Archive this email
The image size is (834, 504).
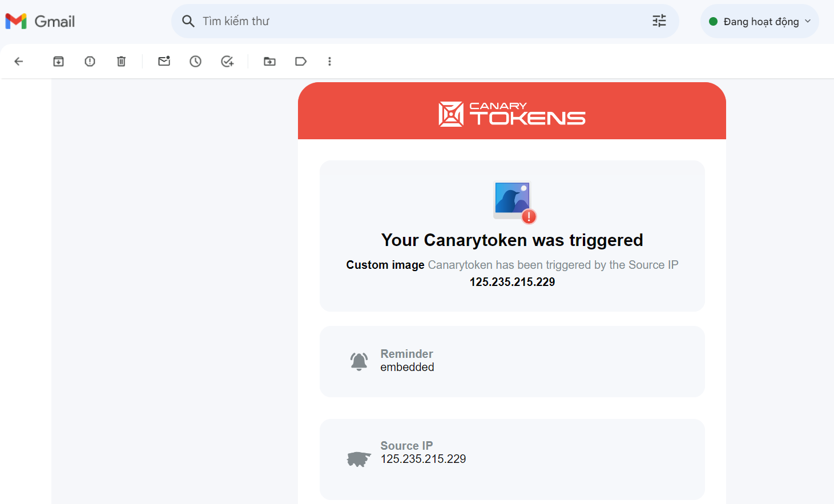click(x=58, y=61)
